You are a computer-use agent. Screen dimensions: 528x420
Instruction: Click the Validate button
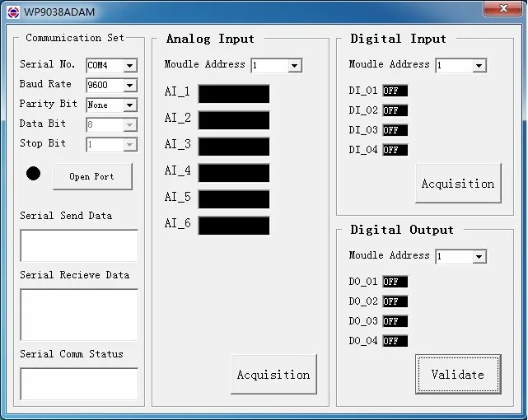tap(458, 374)
